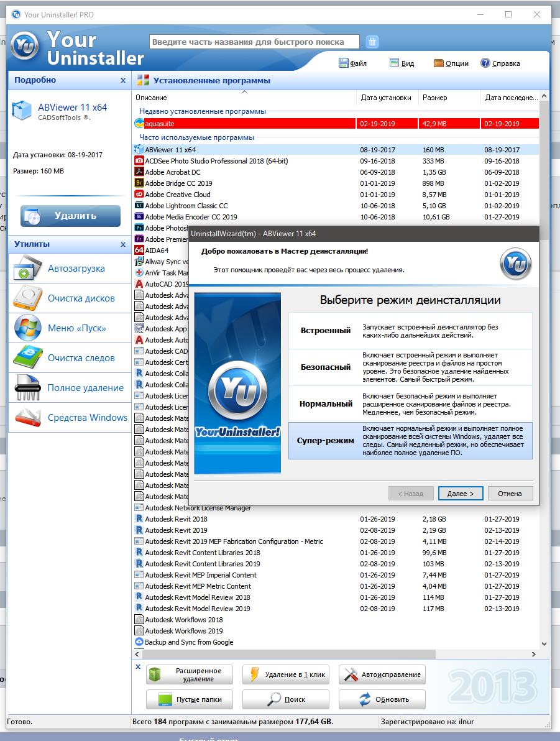This screenshot has width=560, height=741.
Task: Click the Adobe Acrobat DC icon
Action: (139, 172)
